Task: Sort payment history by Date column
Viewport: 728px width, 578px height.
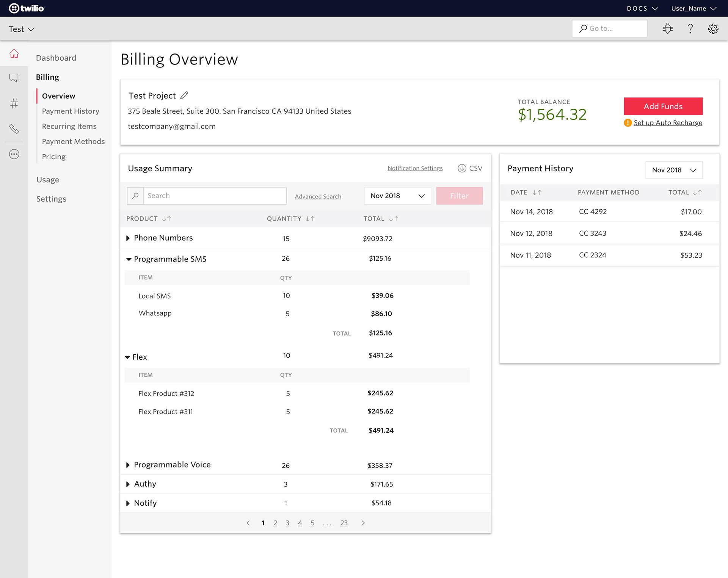Action: pos(537,193)
